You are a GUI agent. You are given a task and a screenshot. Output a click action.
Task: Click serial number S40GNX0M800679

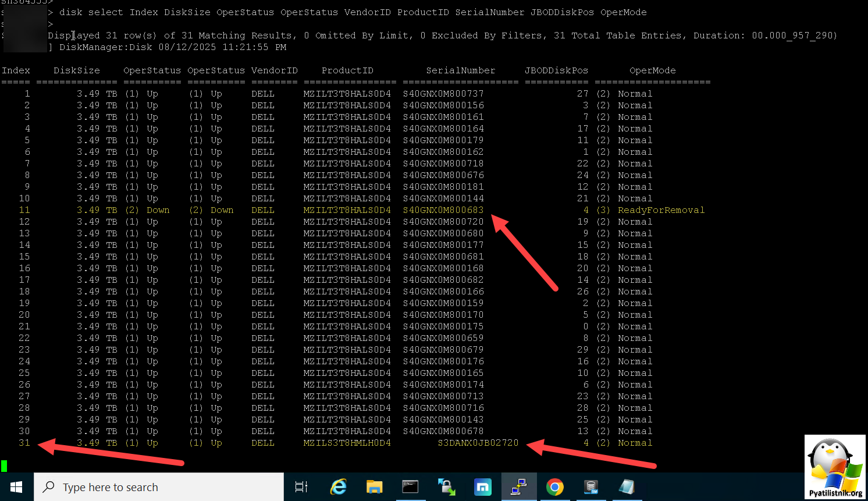tap(443, 350)
